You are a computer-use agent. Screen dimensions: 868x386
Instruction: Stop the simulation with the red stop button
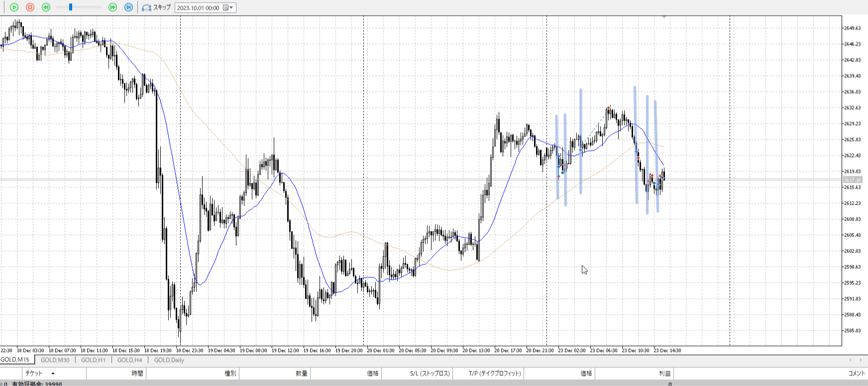(x=30, y=7)
